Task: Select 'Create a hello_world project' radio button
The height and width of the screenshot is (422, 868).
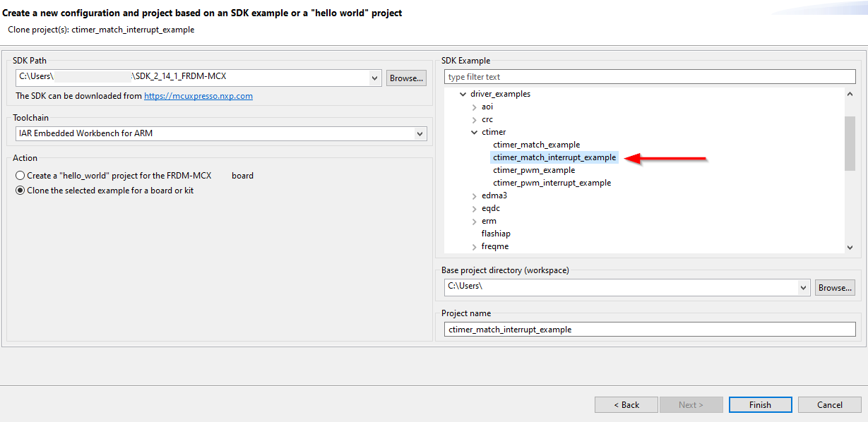Action: click(20, 176)
